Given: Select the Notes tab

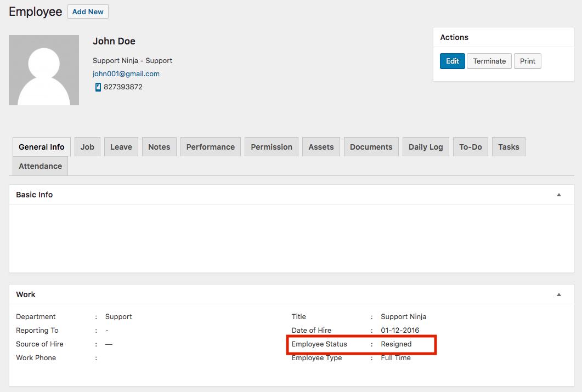Looking at the screenshot, I should click(x=159, y=146).
